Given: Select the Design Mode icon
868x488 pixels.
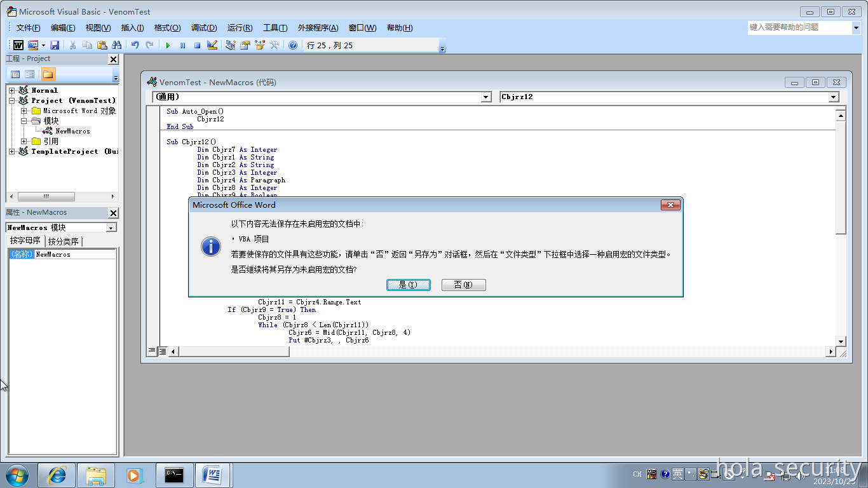Looking at the screenshot, I should click(x=212, y=45).
